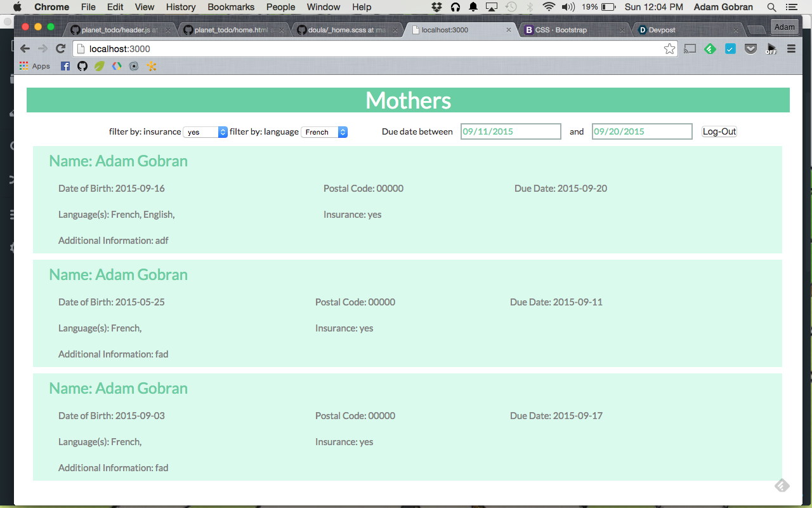Open the GitHub bookmark in bookmarks bar
812x508 pixels.
coord(82,66)
